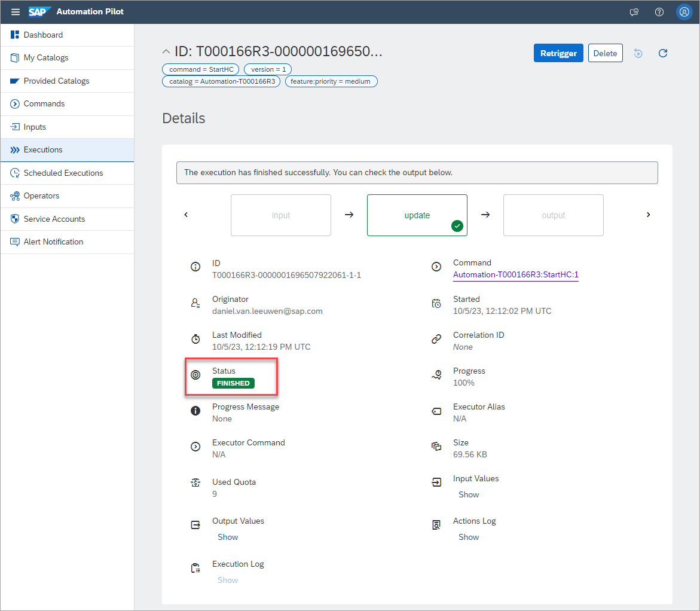
Task: Select Executions in the sidebar
Action: pyautogui.click(x=68, y=149)
